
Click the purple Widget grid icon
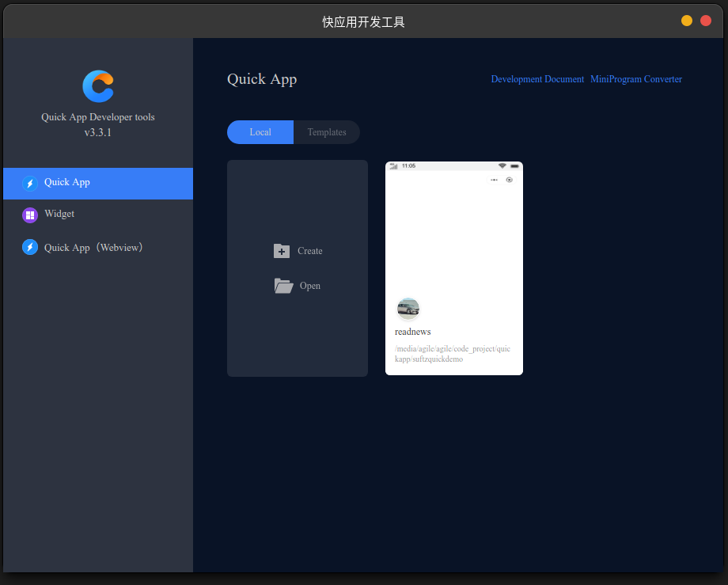click(x=30, y=215)
